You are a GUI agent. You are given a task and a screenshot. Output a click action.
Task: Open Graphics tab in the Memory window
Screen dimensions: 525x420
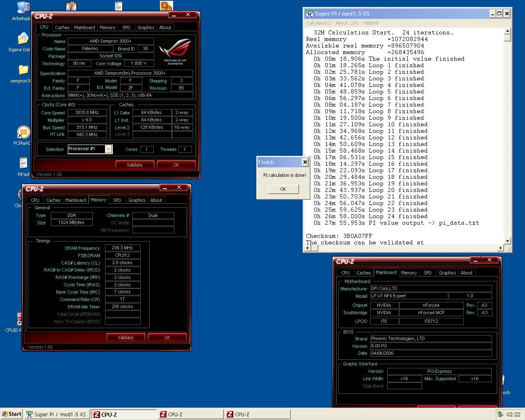coord(137,200)
